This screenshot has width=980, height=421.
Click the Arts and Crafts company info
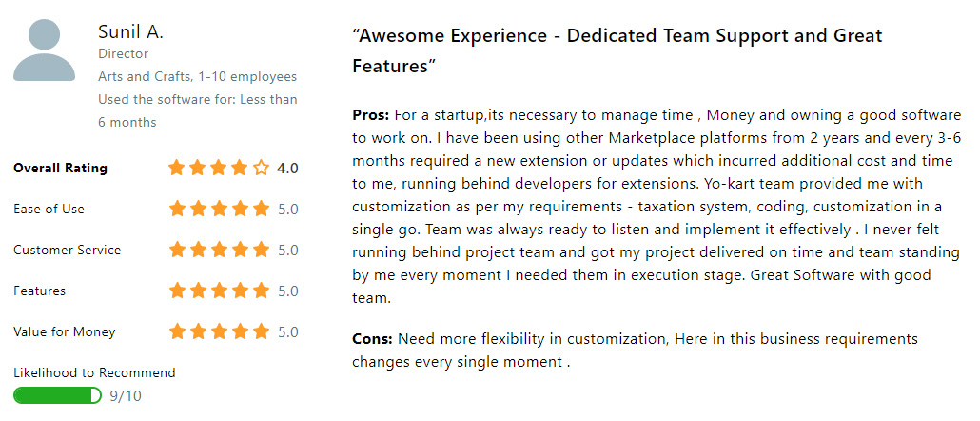(198, 77)
